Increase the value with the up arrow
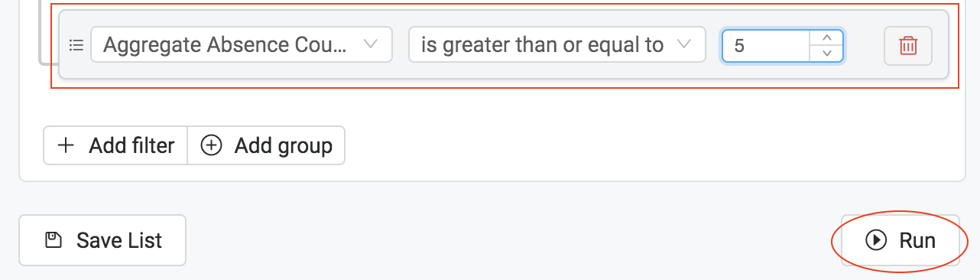 coord(826,37)
